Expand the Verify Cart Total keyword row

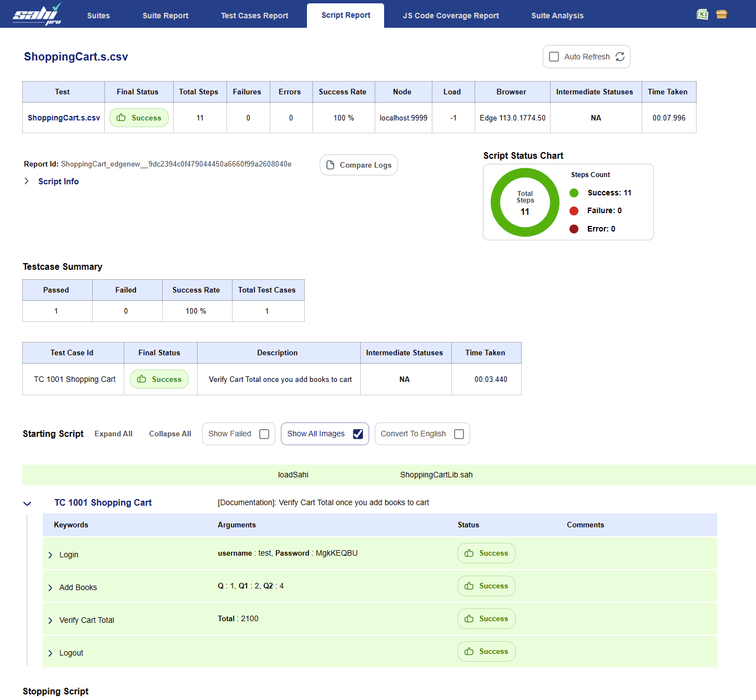pos(51,621)
